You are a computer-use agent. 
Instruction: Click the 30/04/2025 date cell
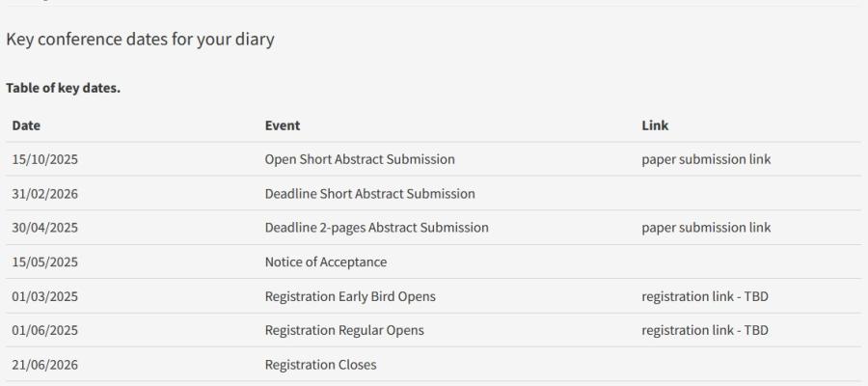pyautogui.click(x=45, y=228)
